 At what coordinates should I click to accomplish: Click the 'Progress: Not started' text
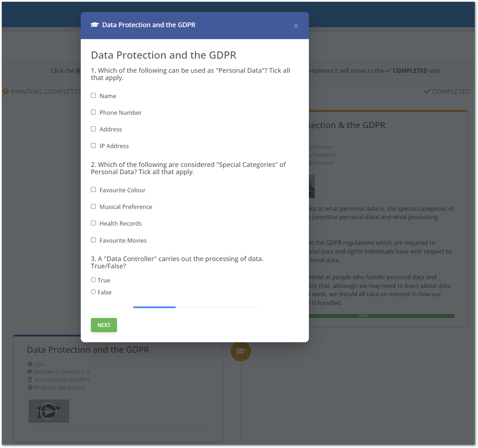(x=59, y=388)
